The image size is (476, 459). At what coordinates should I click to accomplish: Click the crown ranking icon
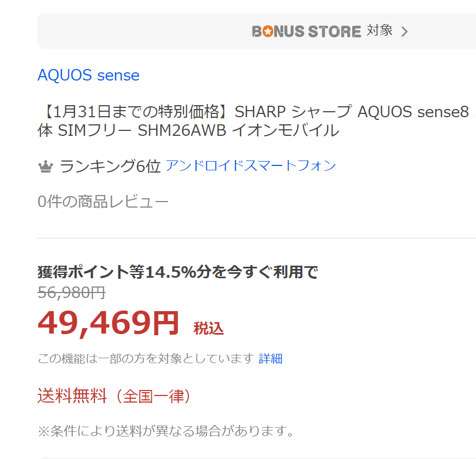point(45,167)
